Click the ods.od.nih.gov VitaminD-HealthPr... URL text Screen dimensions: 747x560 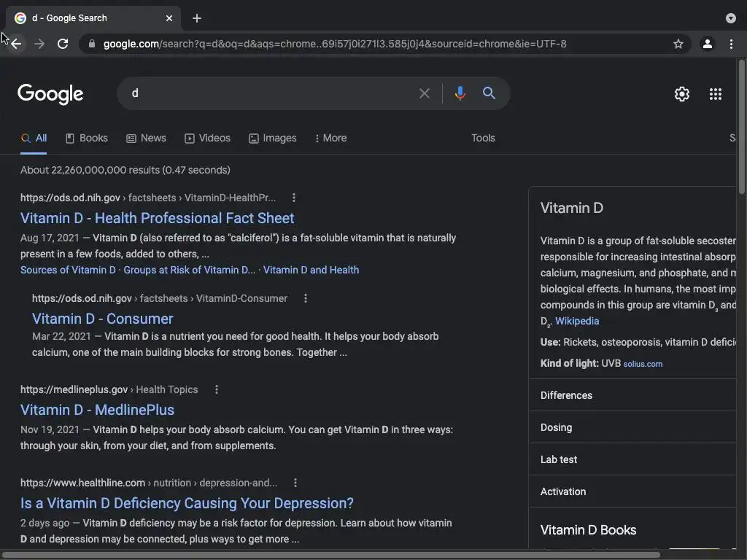click(x=148, y=198)
